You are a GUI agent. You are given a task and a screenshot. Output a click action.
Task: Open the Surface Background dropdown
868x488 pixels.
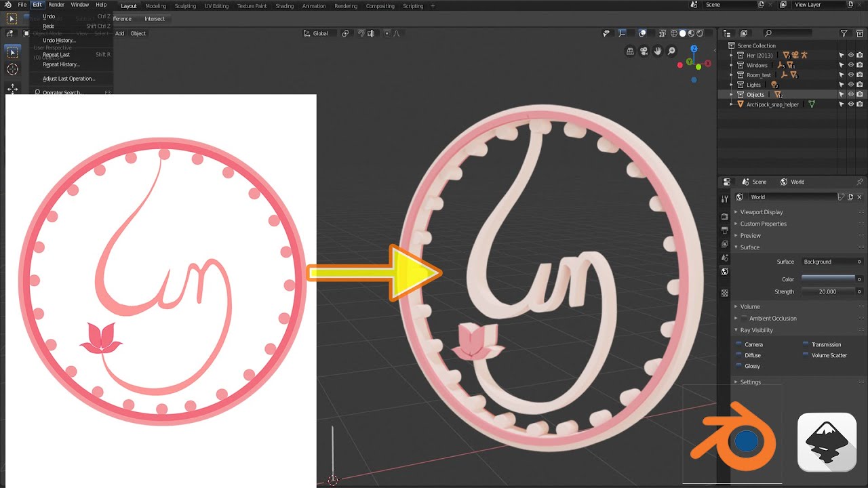pyautogui.click(x=831, y=262)
